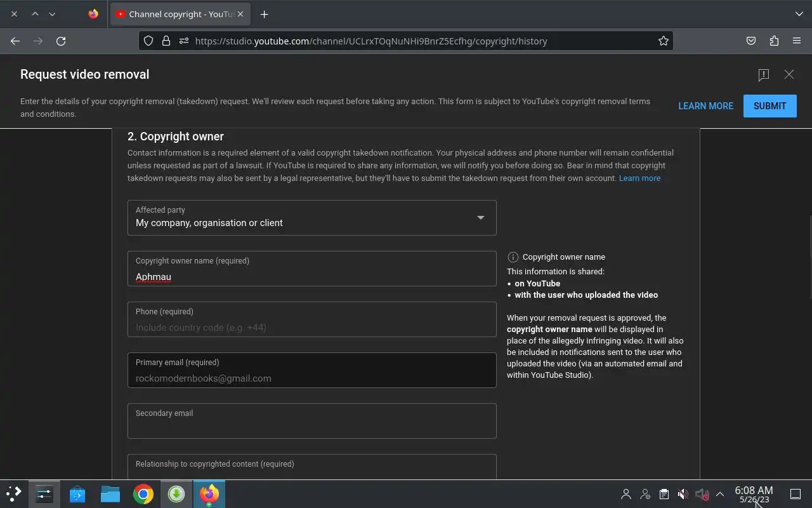Focus the Phone (required) field
This screenshot has height=508, width=812.
[x=312, y=319]
